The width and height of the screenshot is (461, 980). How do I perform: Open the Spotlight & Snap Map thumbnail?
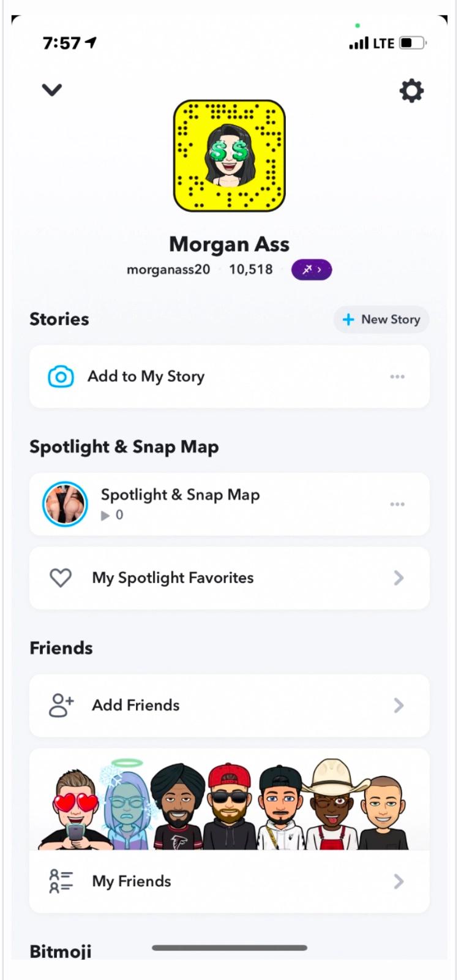click(x=65, y=504)
